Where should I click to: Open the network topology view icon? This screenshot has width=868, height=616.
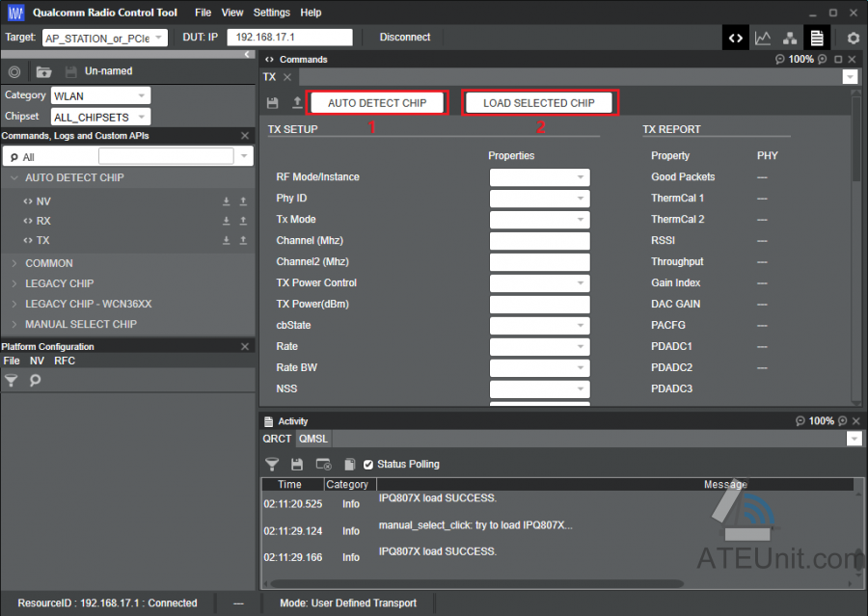tap(790, 39)
